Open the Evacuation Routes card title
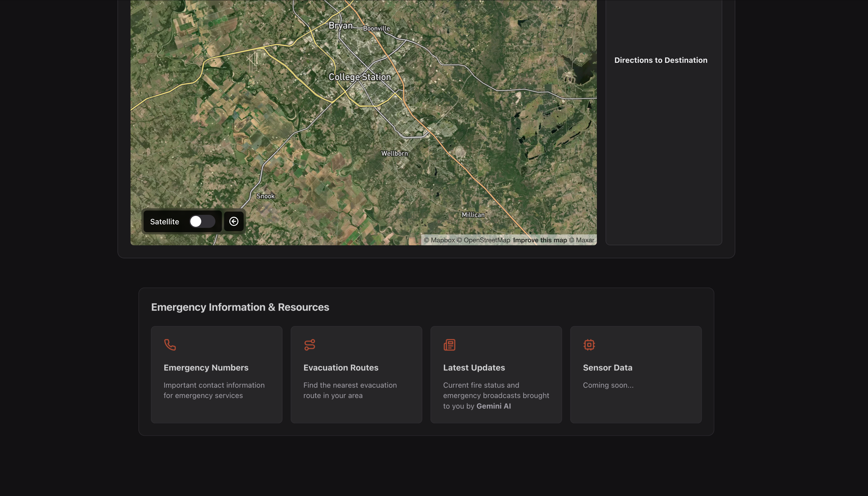This screenshot has height=496, width=868. point(341,368)
